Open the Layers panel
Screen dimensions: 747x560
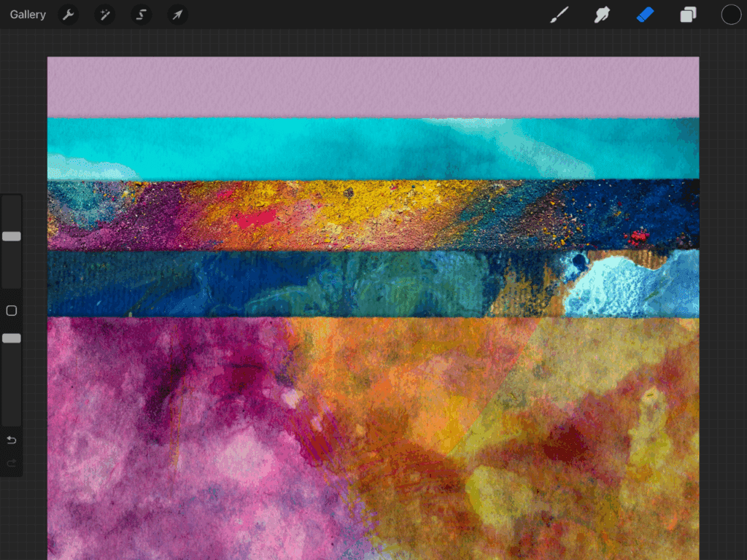coord(688,15)
